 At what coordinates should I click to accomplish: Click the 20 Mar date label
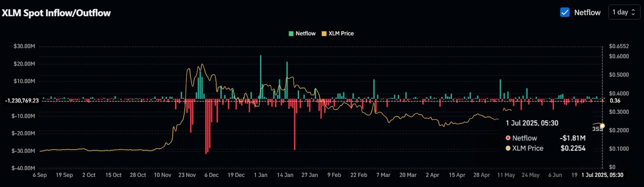[408, 175]
